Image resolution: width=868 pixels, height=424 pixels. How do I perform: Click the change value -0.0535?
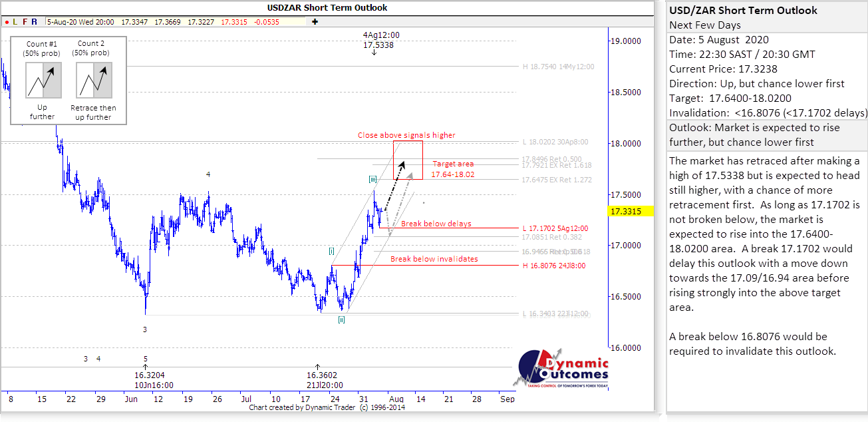pos(268,22)
